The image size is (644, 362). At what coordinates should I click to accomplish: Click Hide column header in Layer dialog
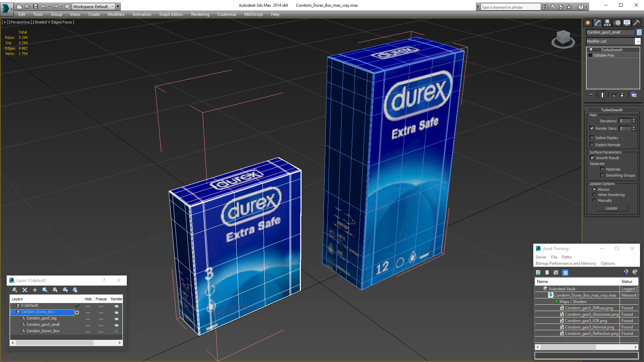coord(88,299)
